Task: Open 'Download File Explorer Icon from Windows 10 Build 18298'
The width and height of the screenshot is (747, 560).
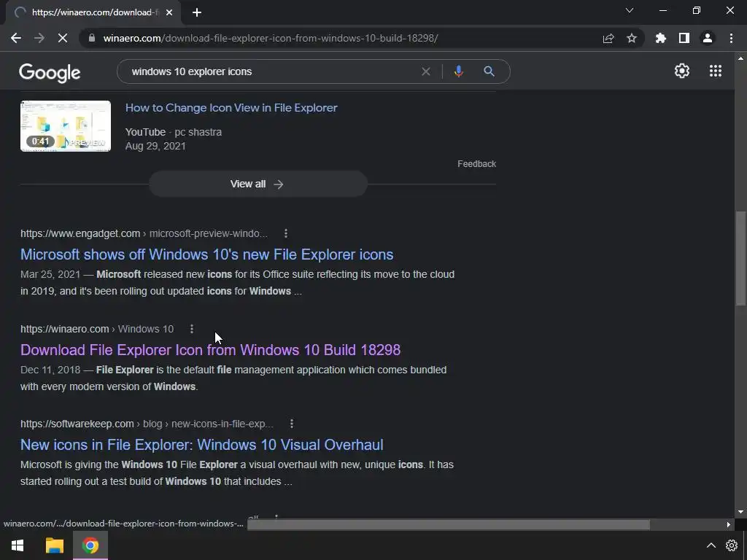Action: tap(211, 350)
